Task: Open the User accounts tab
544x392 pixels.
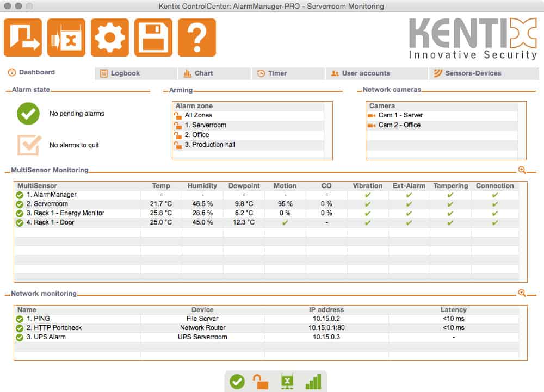Action: coord(376,73)
